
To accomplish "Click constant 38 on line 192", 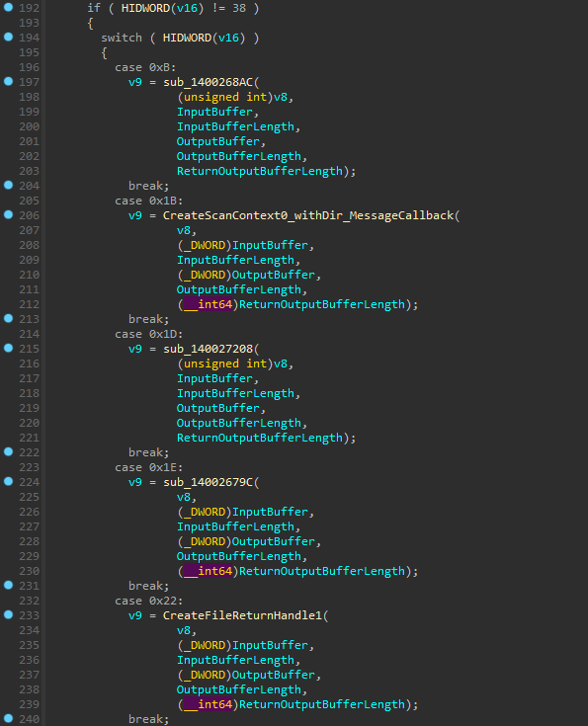I will [239, 8].
